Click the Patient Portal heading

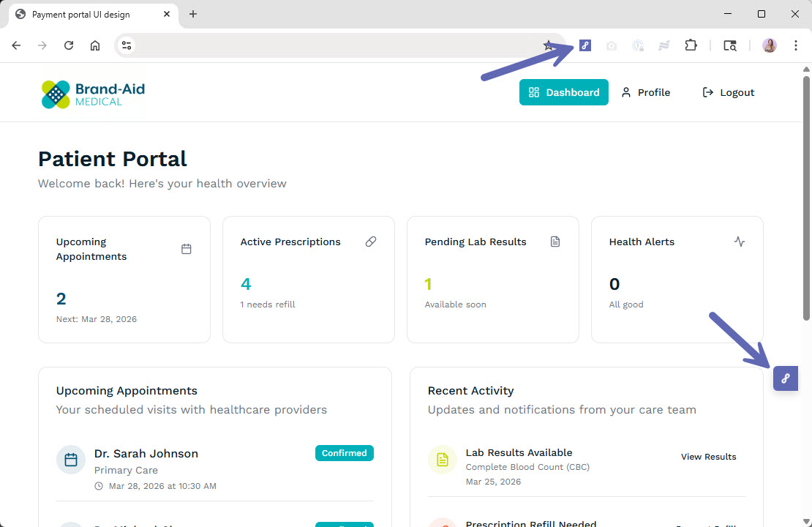(x=113, y=159)
